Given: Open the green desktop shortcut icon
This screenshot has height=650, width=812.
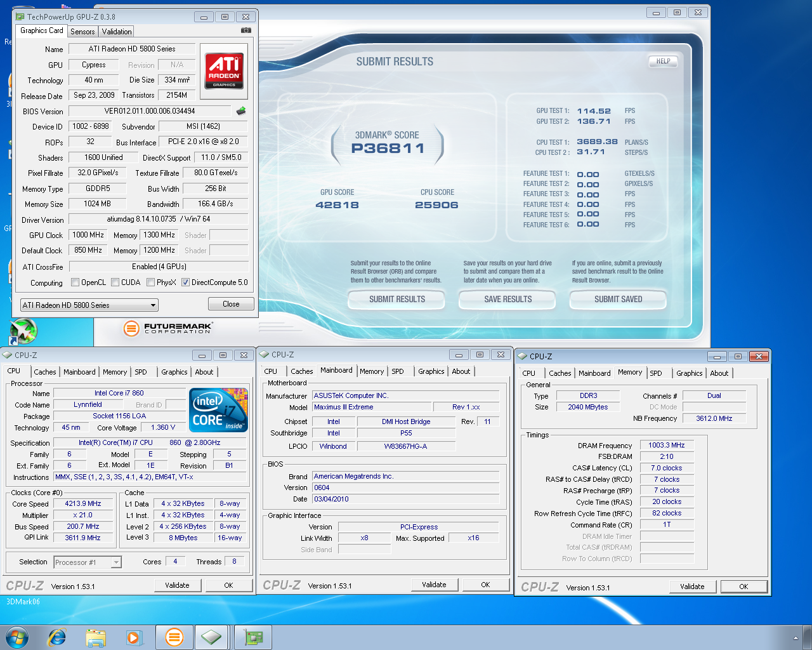Looking at the screenshot, I should coord(23,331).
